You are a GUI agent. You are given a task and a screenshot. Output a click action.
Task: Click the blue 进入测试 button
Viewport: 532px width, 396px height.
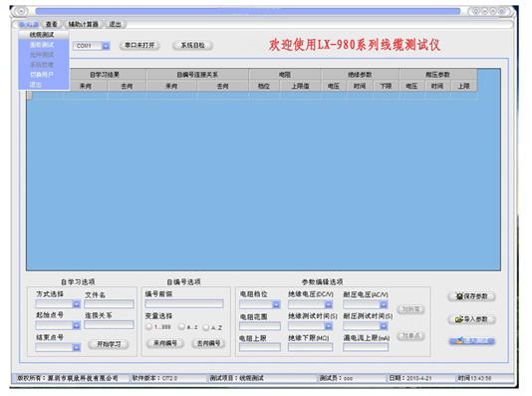click(471, 341)
